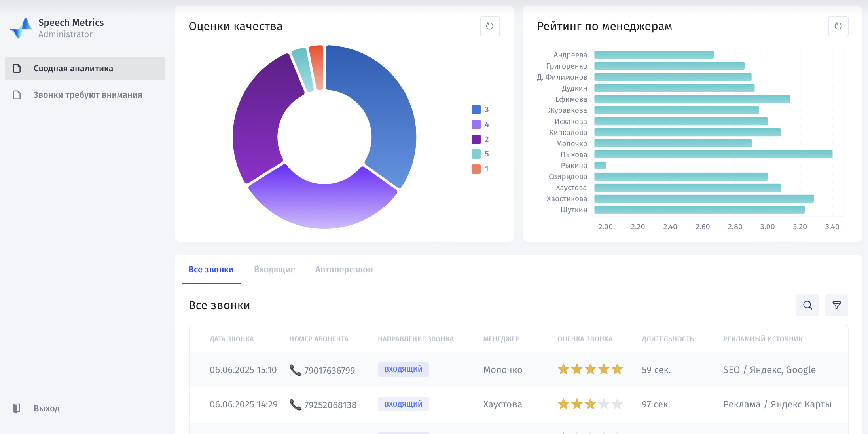Sort by НАПРАВЛЕНИЕ ЗВОНКА column header

[416, 339]
